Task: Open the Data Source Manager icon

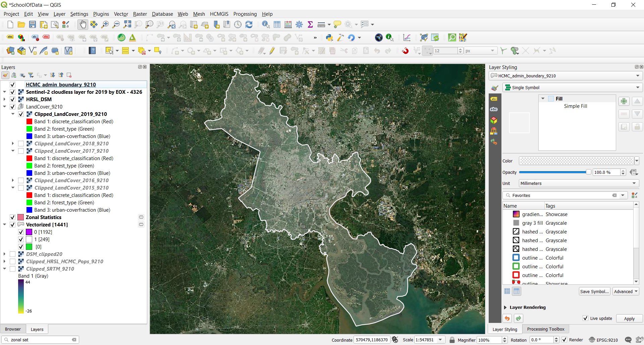Action: [x=10, y=51]
